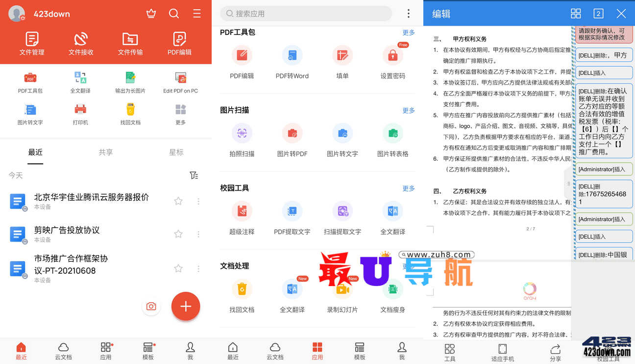635x364 pixels.
Task: Open 文件接收 in the red header
Action: pos(81,44)
